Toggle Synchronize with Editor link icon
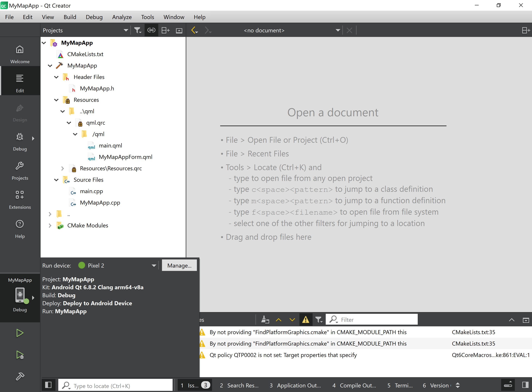This screenshot has height=392, width=532. tap(151, 30)
